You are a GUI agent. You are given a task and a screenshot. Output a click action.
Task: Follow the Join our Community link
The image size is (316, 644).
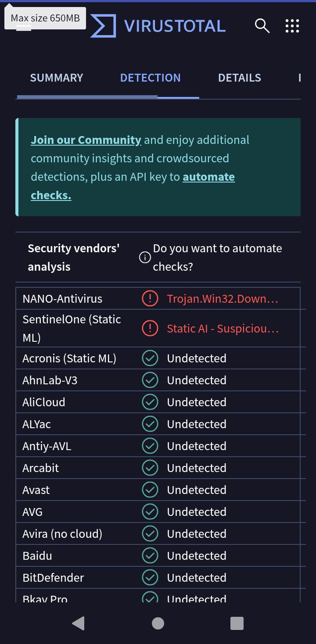(86, 140)
